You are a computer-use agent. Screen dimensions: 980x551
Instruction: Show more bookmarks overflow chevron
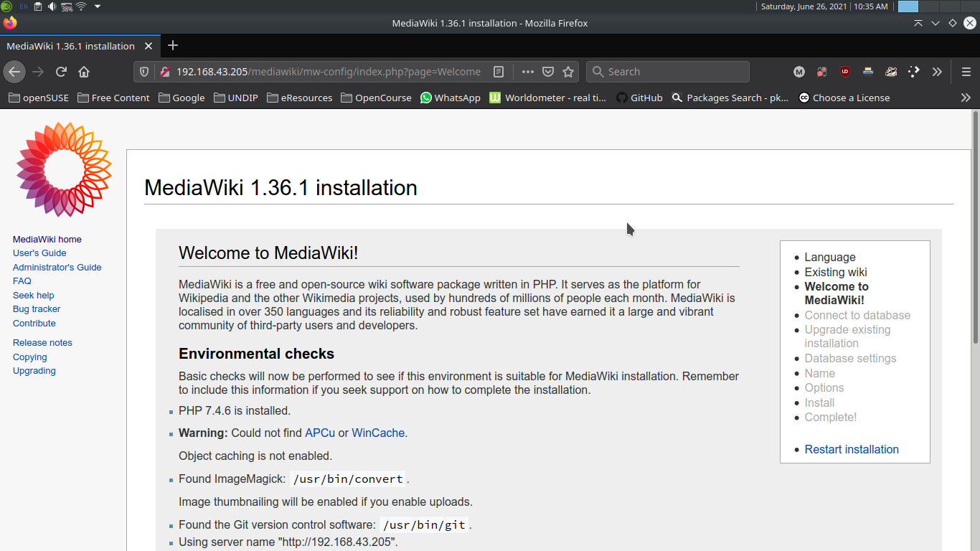coord(966,98)
